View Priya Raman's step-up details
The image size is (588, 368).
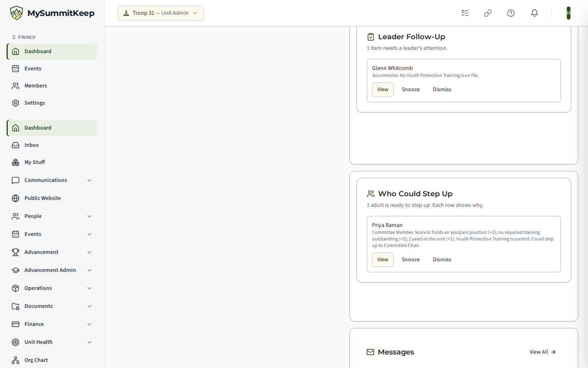(383, 260)
